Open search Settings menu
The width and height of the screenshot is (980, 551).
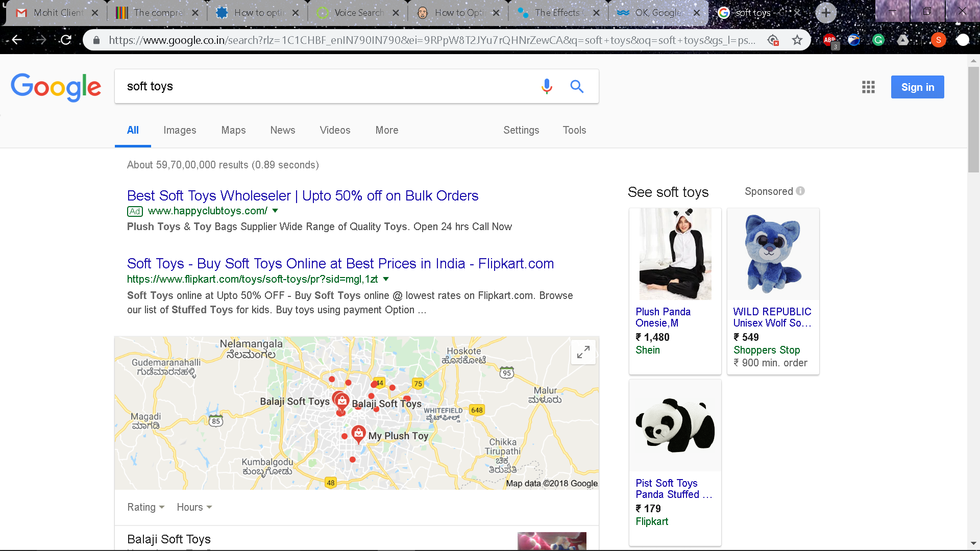pos(521,130)
